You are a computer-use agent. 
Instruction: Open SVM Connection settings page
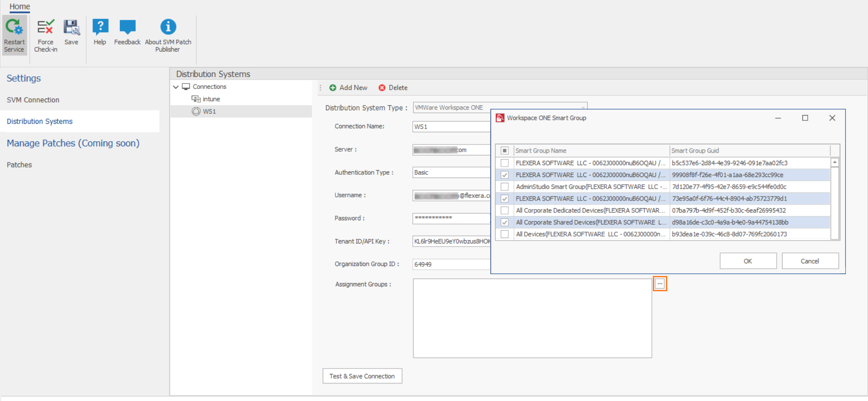[33, 100]
